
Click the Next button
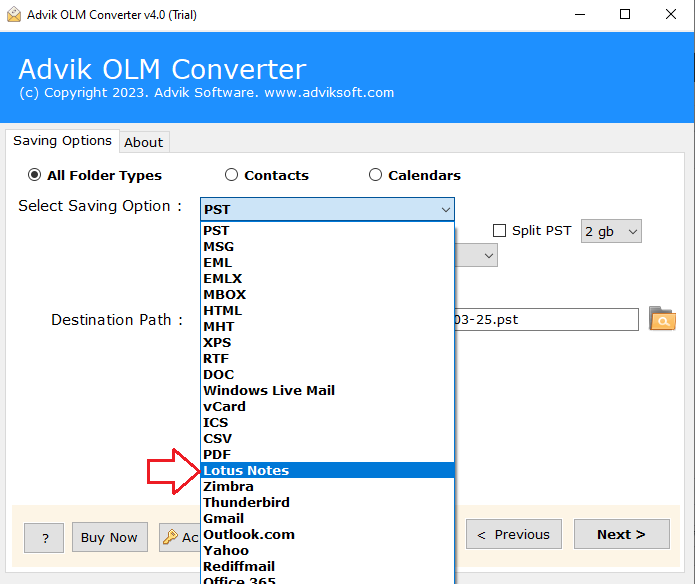pyautogui.click(x=621, y=534)
